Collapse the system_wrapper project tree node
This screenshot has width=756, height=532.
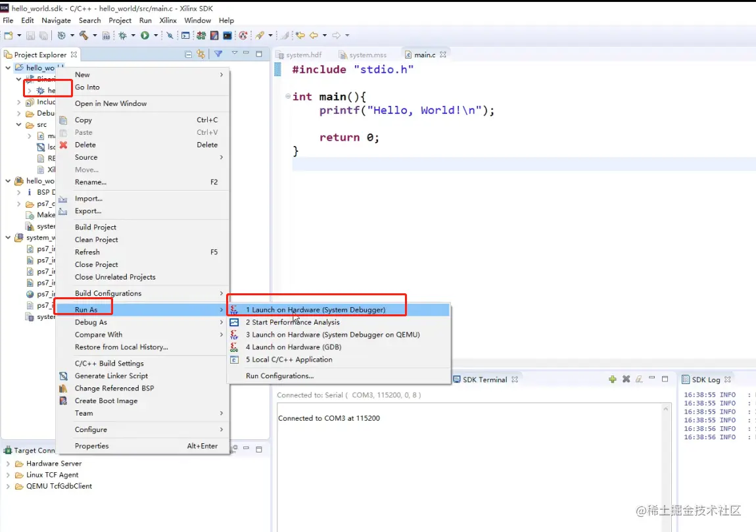[x=8, y=237]
